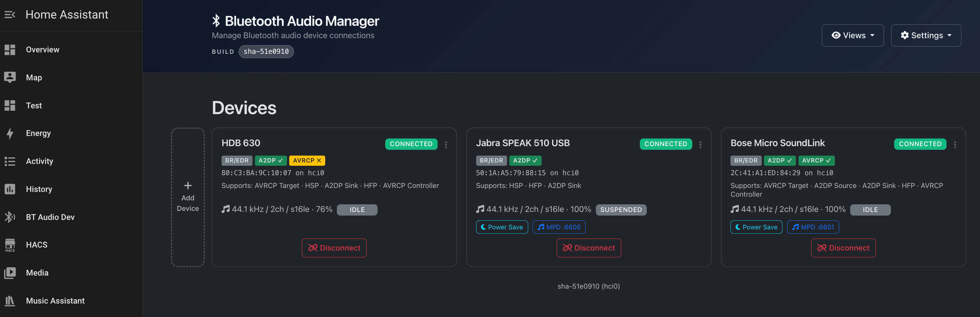This screenshot has width=980, height=317.
Task: Click Power Save on Bose Micro SoundLink
Action: (756, 227)
